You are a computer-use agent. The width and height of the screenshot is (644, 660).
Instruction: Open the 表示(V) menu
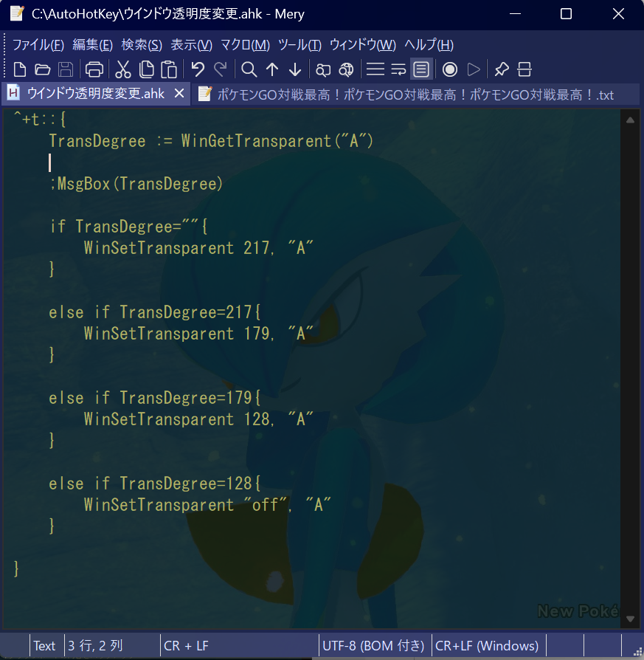(x=191, y=44)
